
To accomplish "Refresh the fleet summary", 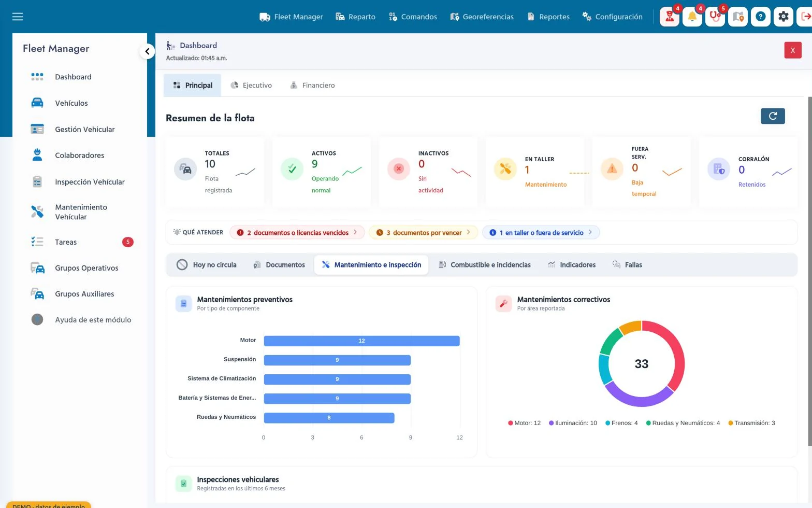I will tap(773, 116).
